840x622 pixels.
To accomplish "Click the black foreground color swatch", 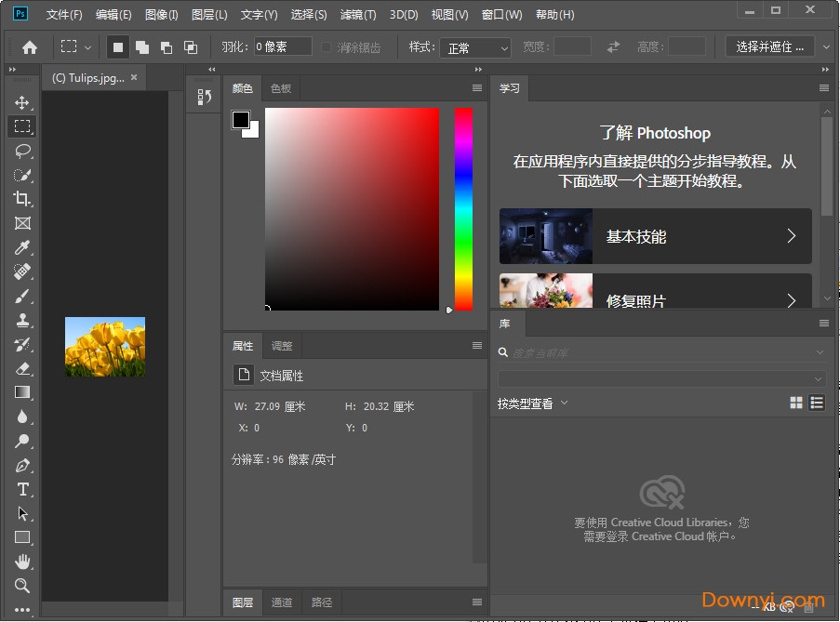I will click(241, 120).
